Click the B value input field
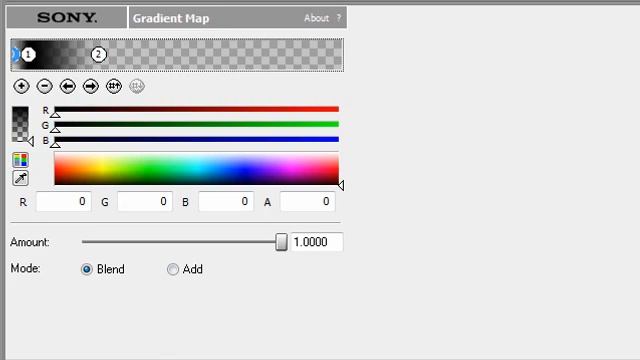This screenshot has height=360, width=640. [226, 201]
